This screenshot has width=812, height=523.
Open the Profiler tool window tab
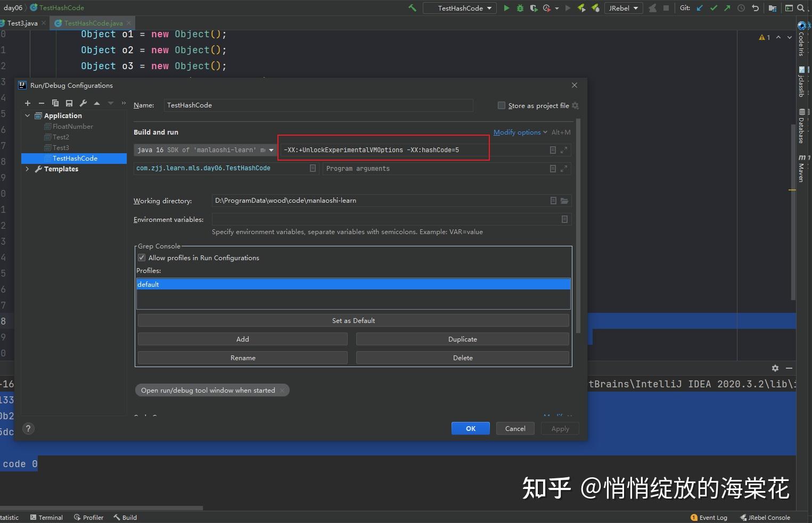(89, 518)
